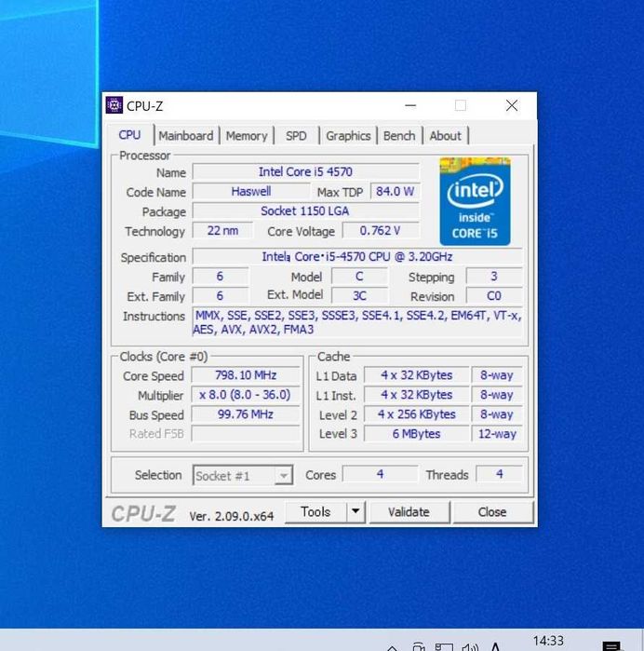Open the Socket #1 selection dropdown

point(243,475)
